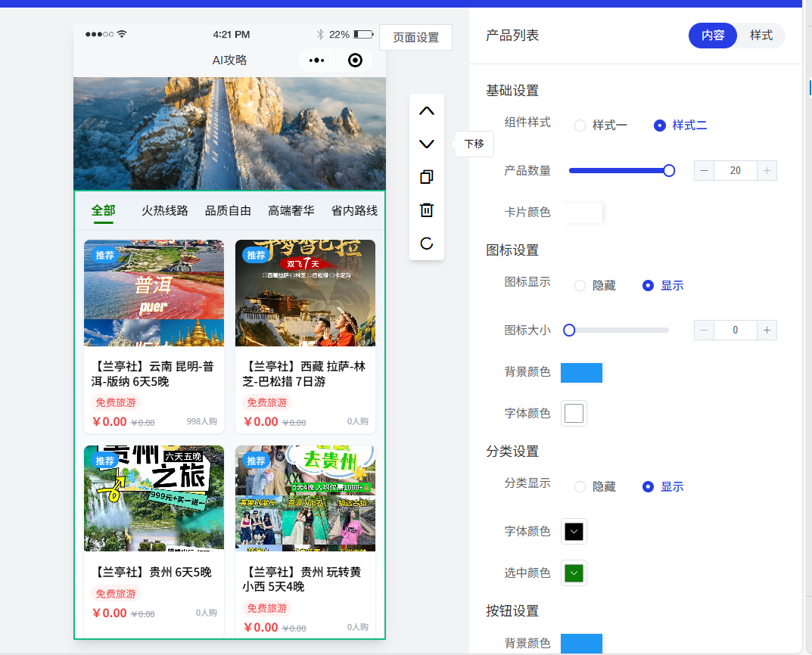Screen dimensions: 812x655
Task: Click the duplicate component icon
Action: click(x=427, y=177)
